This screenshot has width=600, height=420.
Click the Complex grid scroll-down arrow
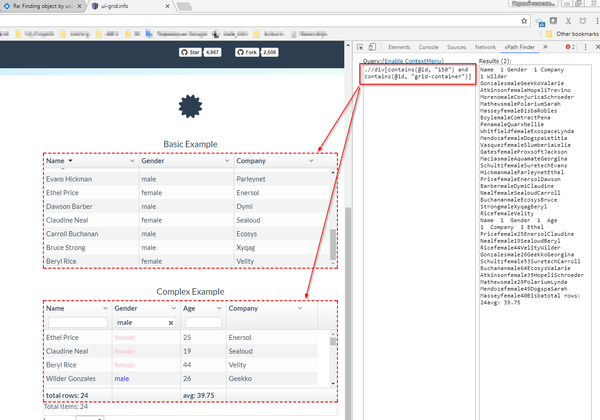click(333, 383)
